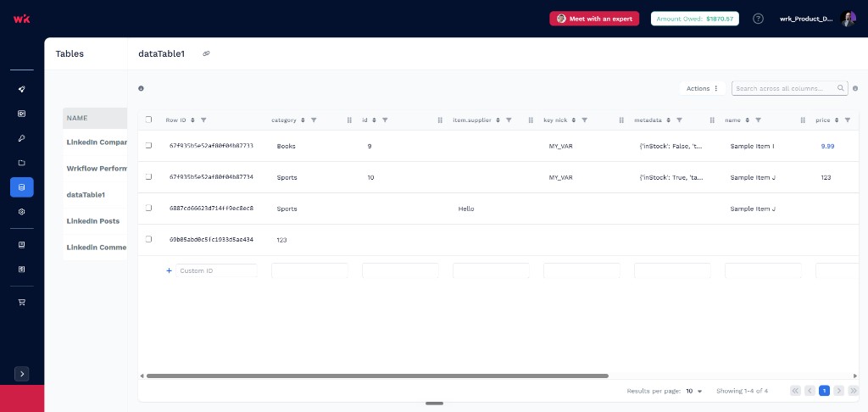Open LinkedIn Posts table

point(95,221)
